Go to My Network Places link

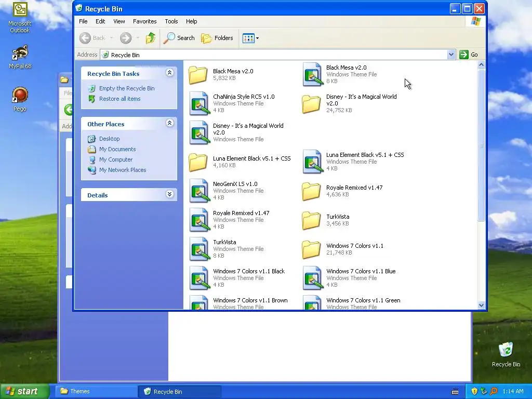[123, 170]
